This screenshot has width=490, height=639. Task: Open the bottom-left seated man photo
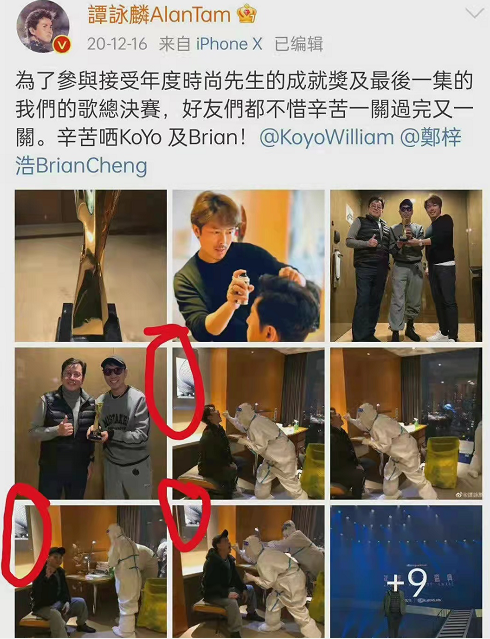[91, 571]
